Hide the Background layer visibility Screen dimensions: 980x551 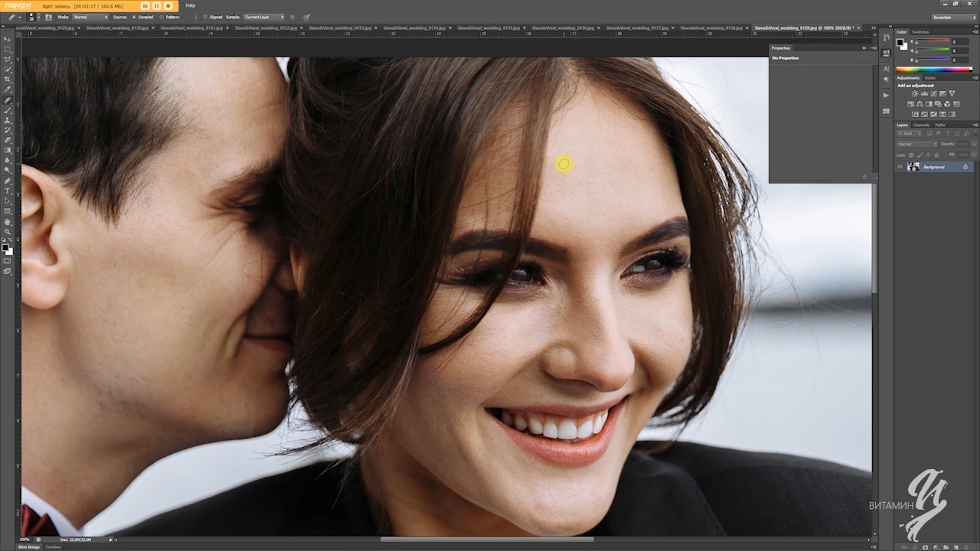click(x=900, y=167)
